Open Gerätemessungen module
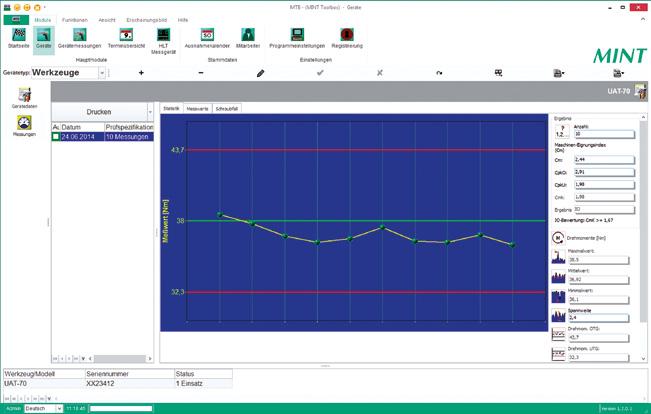Viewport: 651px width, 414px height. 79,38
